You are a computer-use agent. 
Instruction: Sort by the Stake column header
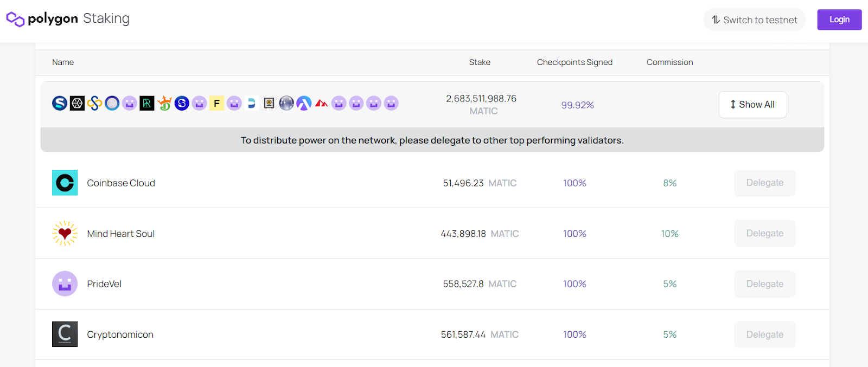pos(480,62)
